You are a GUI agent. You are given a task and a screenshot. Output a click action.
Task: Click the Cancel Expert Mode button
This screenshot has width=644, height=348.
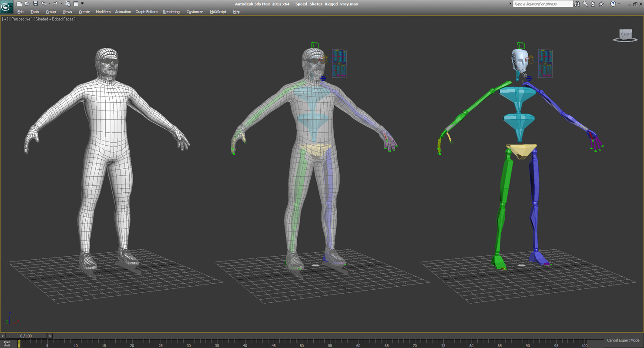(x=623, y=340)
